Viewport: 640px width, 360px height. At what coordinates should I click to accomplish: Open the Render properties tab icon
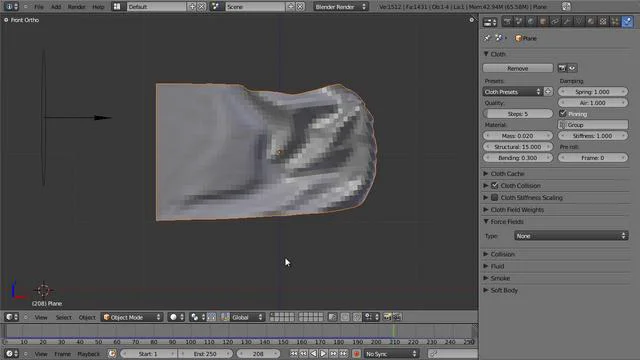click(507, 22)
